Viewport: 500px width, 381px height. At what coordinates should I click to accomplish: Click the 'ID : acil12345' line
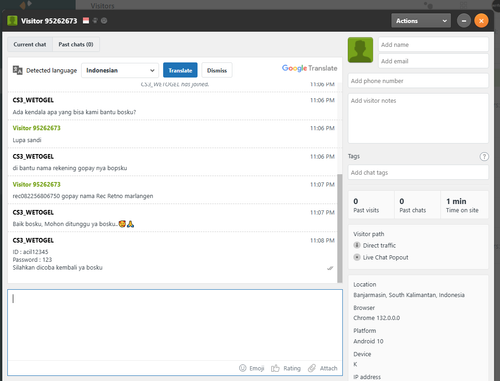pos(30,252)
